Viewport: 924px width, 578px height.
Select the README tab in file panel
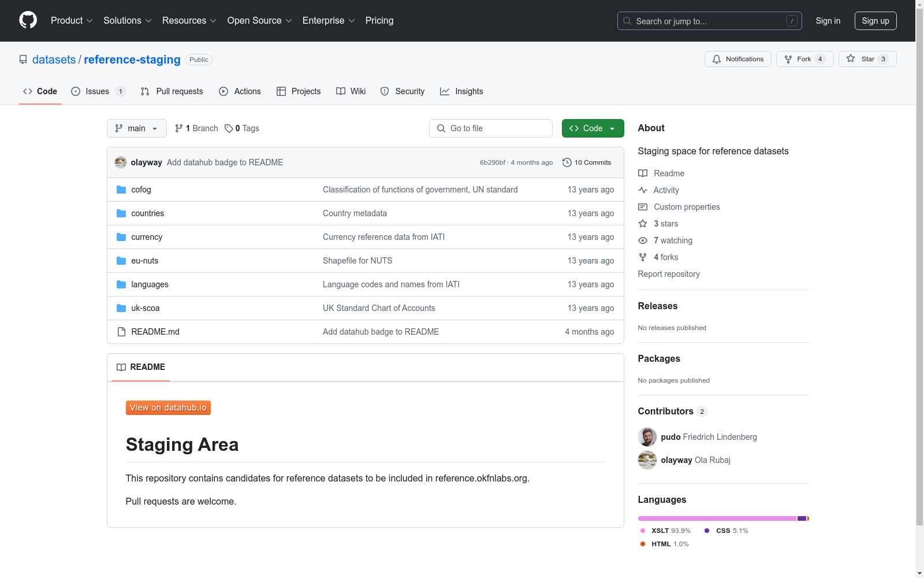click(141, 367)
